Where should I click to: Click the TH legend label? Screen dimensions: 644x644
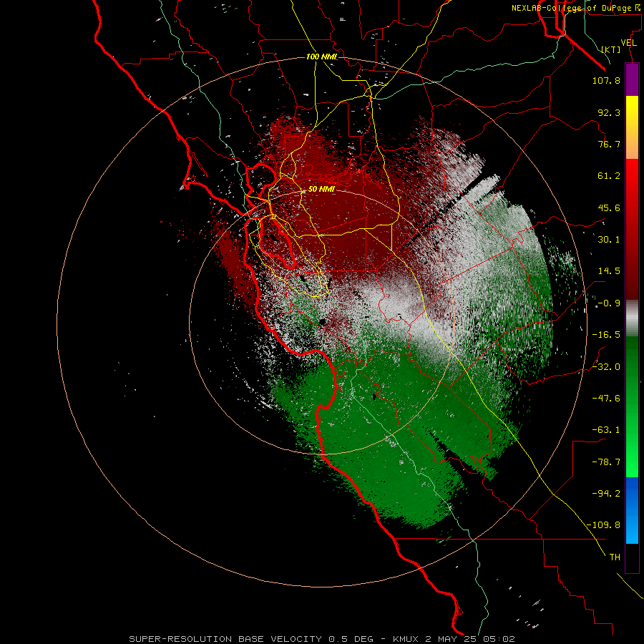615,557
